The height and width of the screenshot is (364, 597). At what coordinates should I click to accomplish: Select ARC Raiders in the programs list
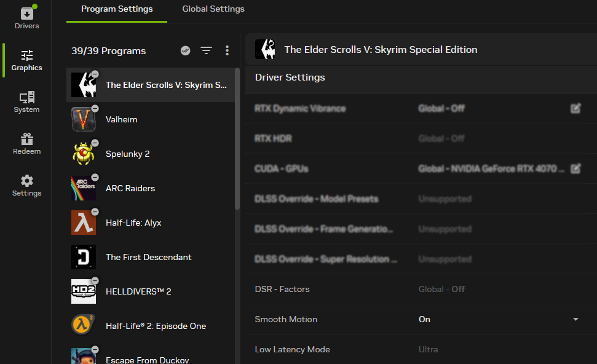click(151, 188)
